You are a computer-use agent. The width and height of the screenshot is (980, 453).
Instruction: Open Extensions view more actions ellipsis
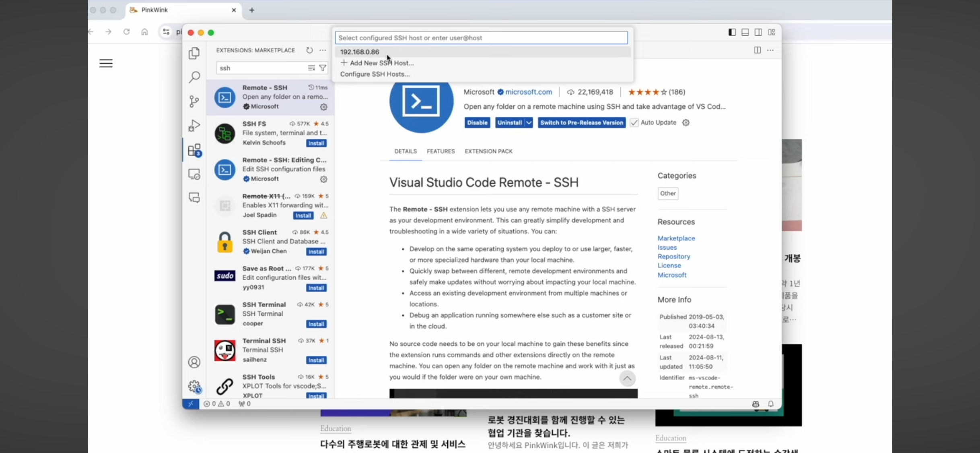tap(323, 50)
